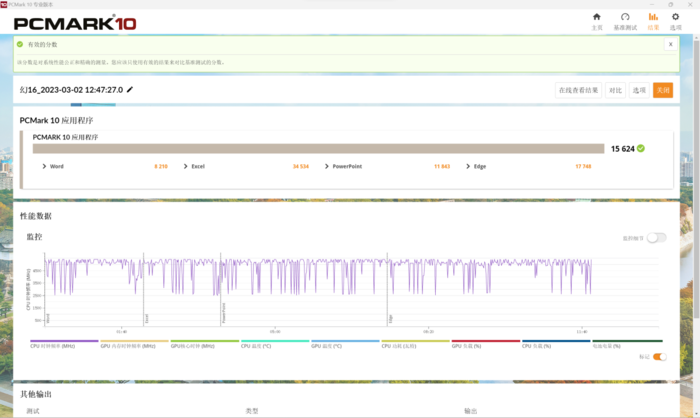Open the 选项 gear icon in top navigation
Viewport: 700px width, 418px height.
675,17
